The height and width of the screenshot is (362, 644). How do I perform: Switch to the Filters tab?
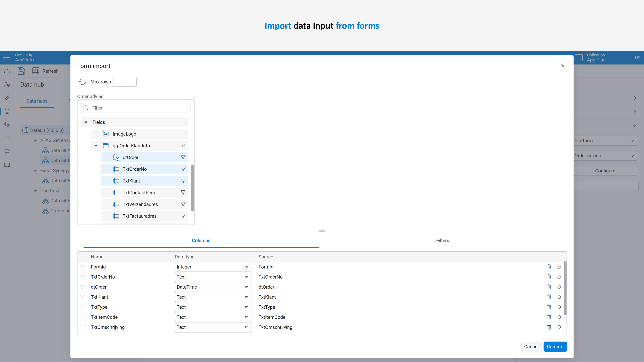pyautogui.click(x=442, y=241)
